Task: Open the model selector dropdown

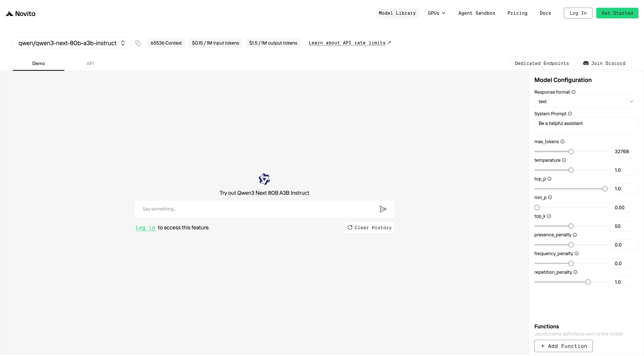Action: (x=72, y=43)
